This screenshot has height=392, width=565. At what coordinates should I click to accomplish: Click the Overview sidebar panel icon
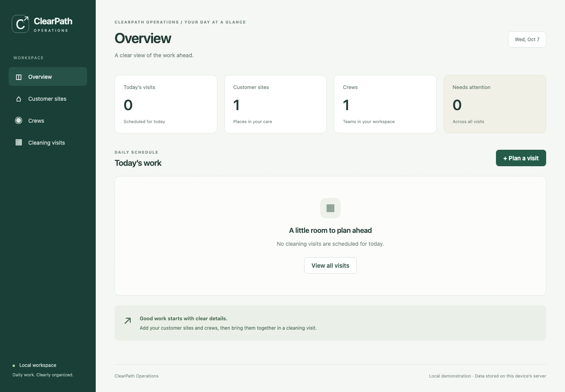tap(18, 77)
